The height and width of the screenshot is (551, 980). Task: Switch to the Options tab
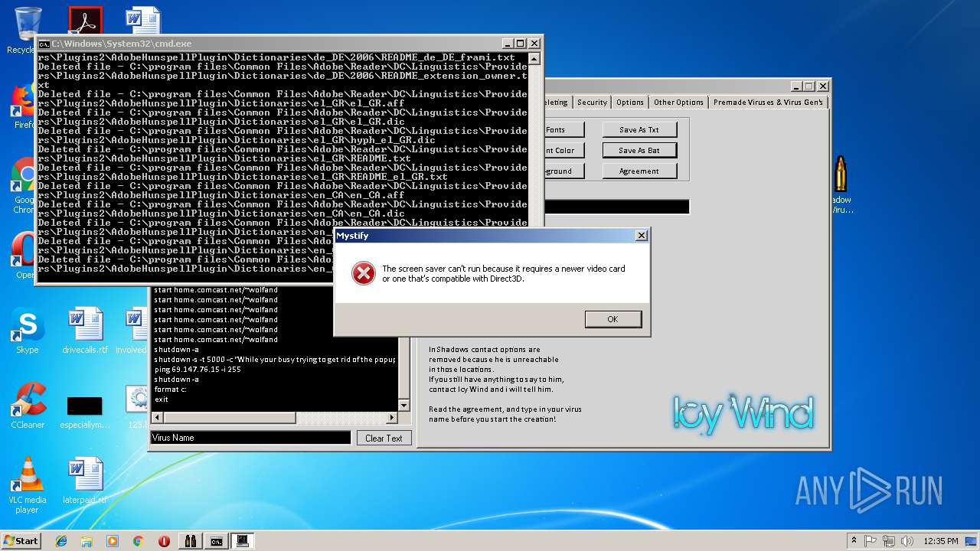pyautogui.click(x=630, y=103)
